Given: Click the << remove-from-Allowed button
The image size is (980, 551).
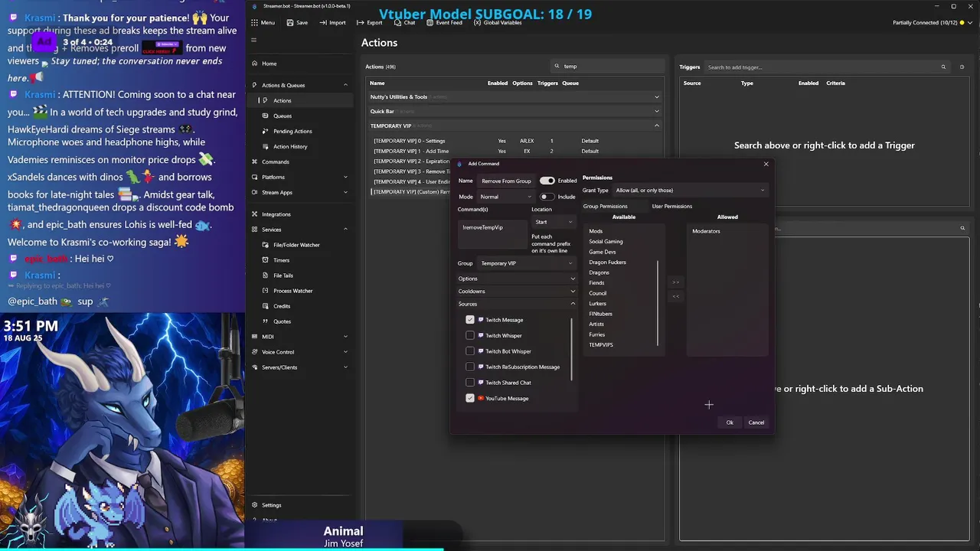Looking at the screenshot, I should click(x=675, y=296).
